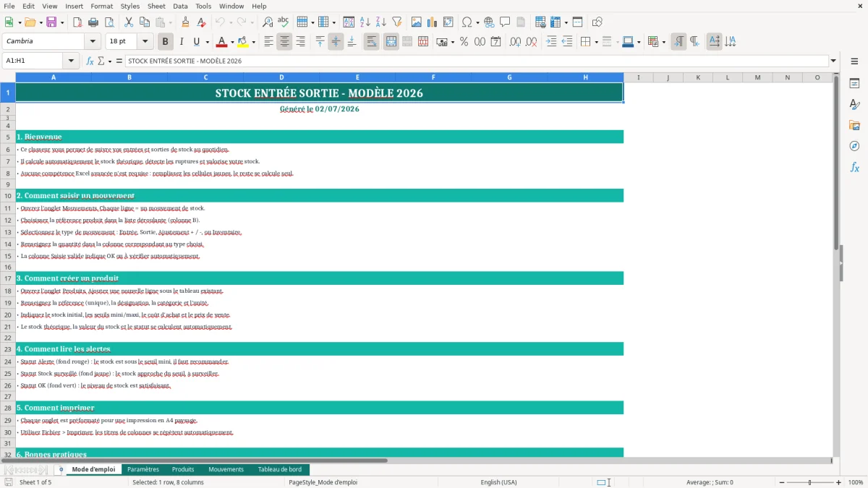
Task: Click the formula input line
Action: (x=476, y=61)
